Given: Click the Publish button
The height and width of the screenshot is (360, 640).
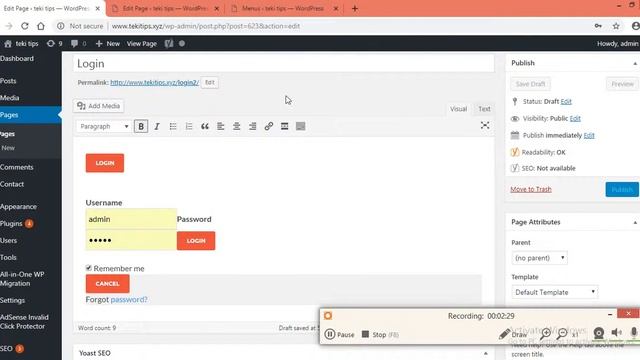Looking at the screenshot, I should [x=622, y=189].
